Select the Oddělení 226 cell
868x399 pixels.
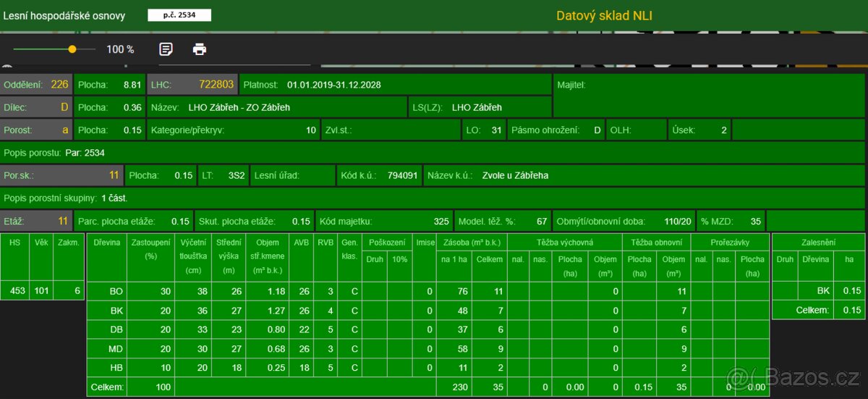pos(36,85)
